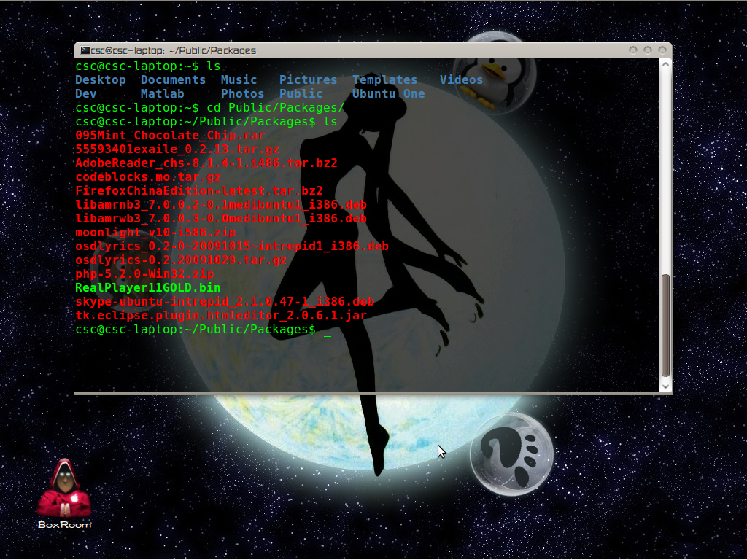Screen dimensions: 747x560
Task: Click the 'Templates' directory name
Action: pos(385,80)
